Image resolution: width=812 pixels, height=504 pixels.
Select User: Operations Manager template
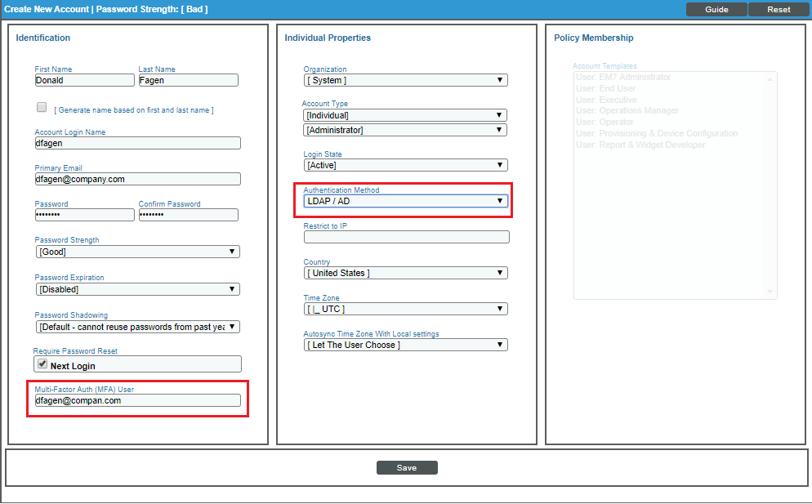[x=627, y=111]
